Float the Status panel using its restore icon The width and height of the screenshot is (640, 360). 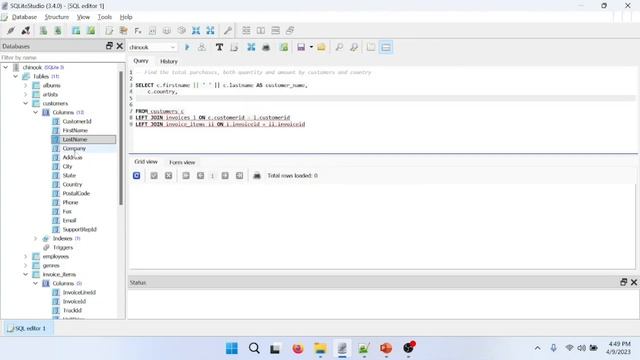coord(623,282)
